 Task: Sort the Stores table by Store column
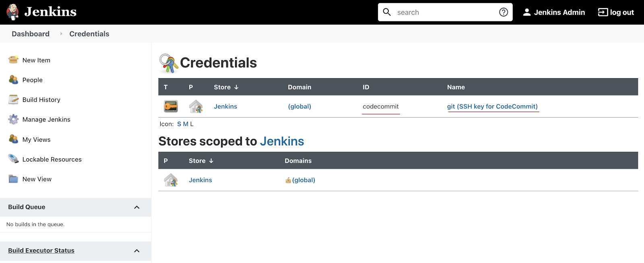coord(201,161)
